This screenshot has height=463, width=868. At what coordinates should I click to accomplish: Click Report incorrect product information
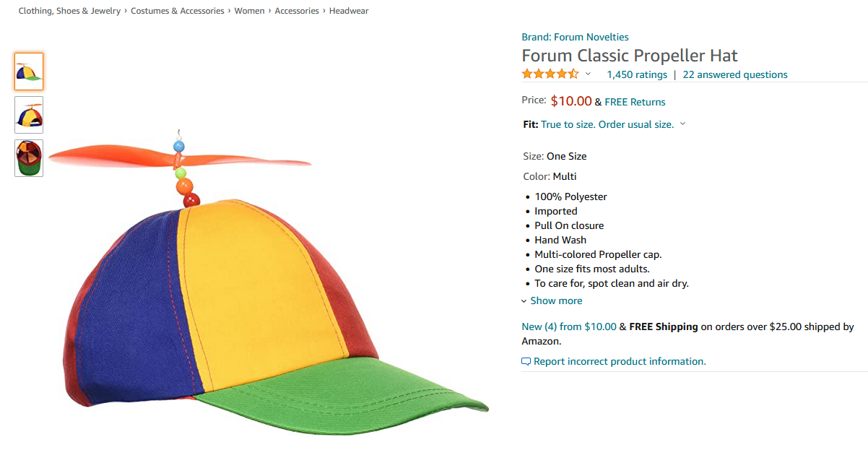pyautogui.click(x=620, y=361)
